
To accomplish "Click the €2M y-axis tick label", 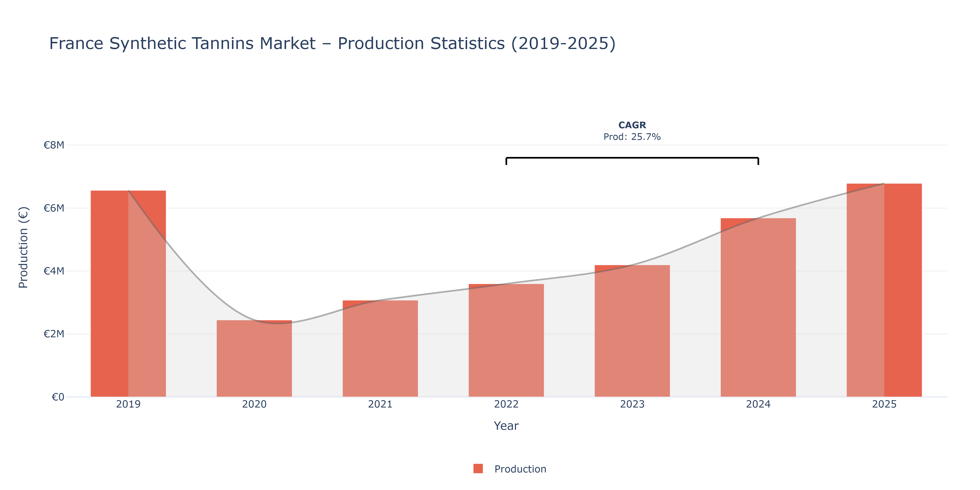I will click(54, 334).
